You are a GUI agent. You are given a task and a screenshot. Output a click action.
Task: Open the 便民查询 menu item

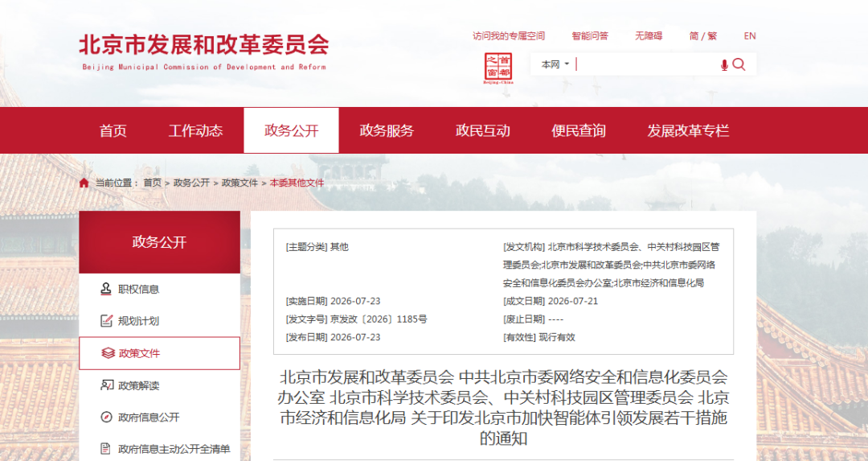pyautogui.click(x=579, y=131)
